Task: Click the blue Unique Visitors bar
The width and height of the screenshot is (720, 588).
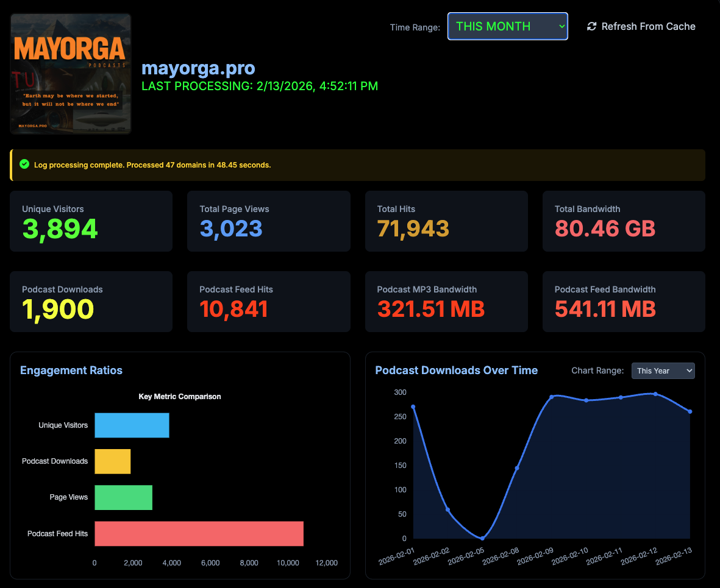Action: pos(132,425)
